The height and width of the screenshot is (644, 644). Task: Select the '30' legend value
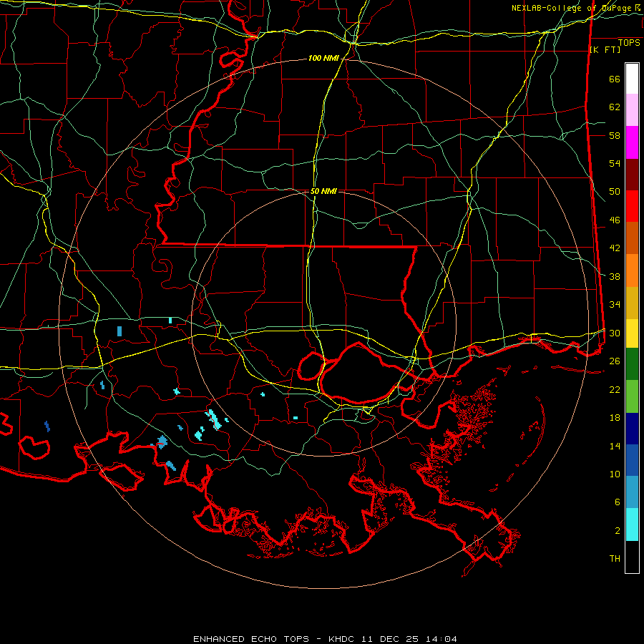tap(615, 333)
